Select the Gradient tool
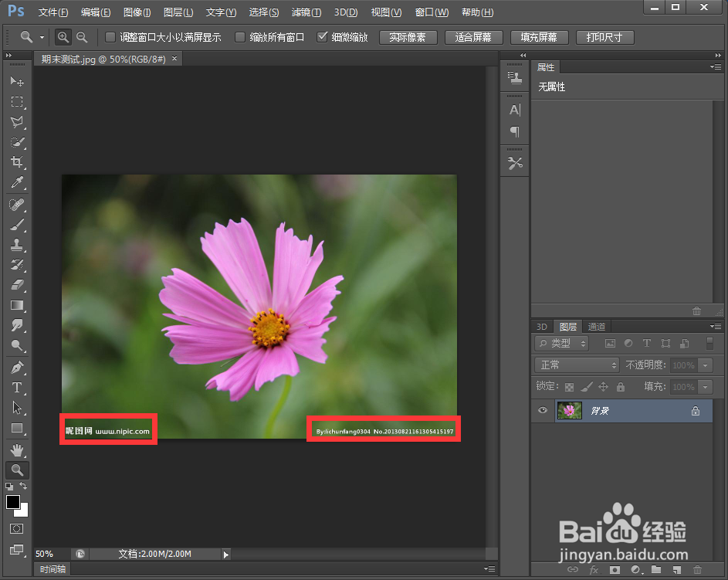Image resolution: width=728 pixels, height=580 pixels. click(x=17, y=305)
